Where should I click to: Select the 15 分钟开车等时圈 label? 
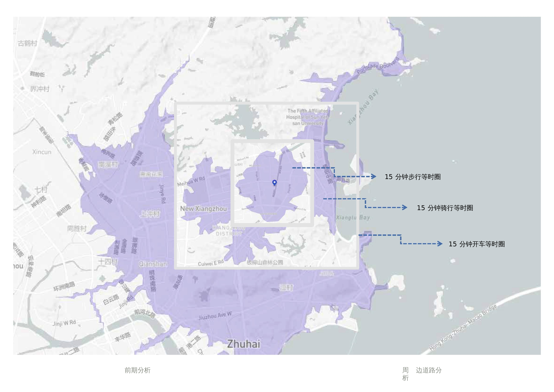click(x=476, y=244)
